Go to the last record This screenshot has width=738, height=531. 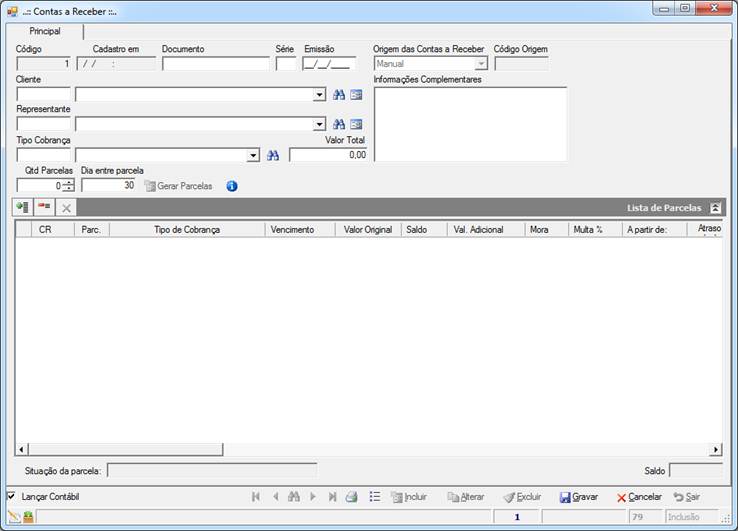[332, 497]
